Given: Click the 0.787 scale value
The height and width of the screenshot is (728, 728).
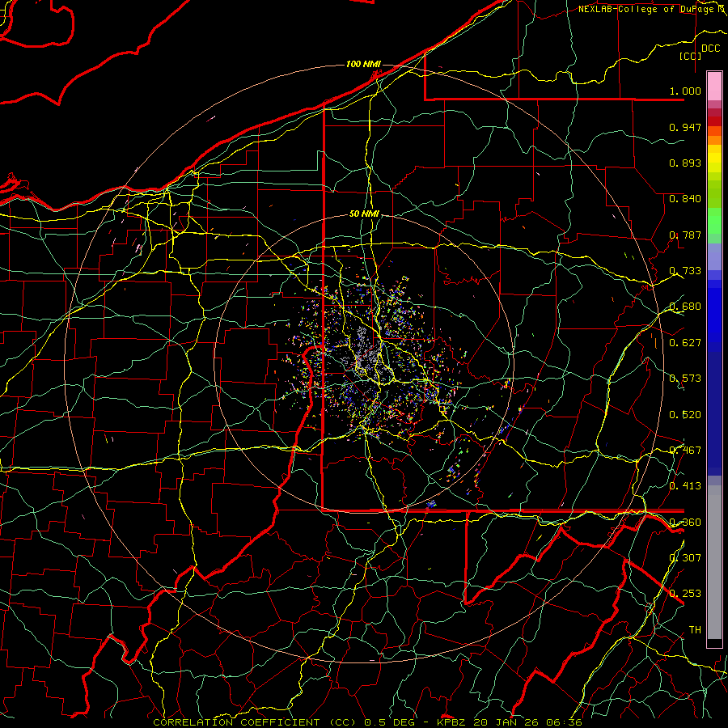Looking at the screenshot, I should click(685, 235).
